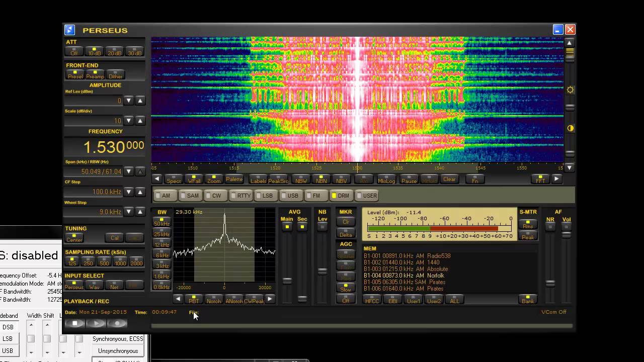Click the Cal calibration button
Screen dimensions: 644x362
click(x=114, y=237)
